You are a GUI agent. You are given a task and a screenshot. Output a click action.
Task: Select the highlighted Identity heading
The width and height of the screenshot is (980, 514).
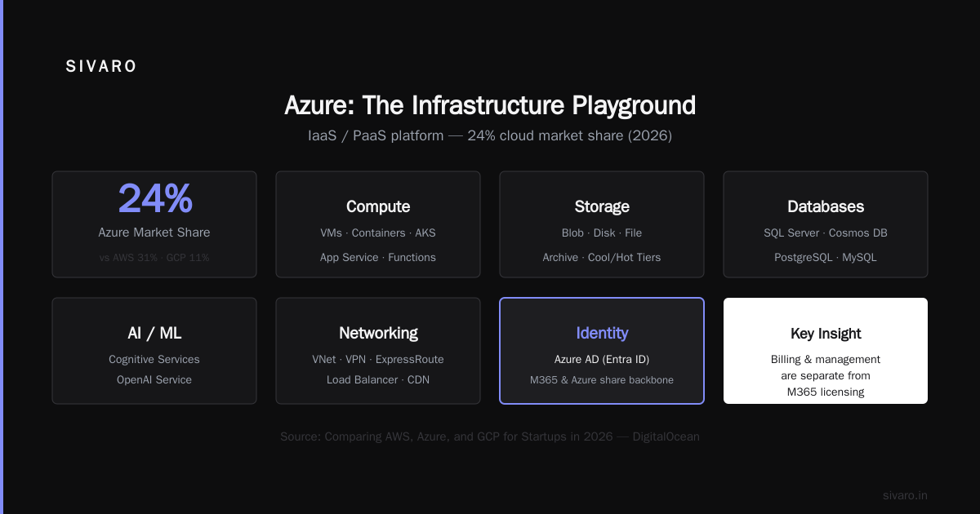(x=602, y=333)
